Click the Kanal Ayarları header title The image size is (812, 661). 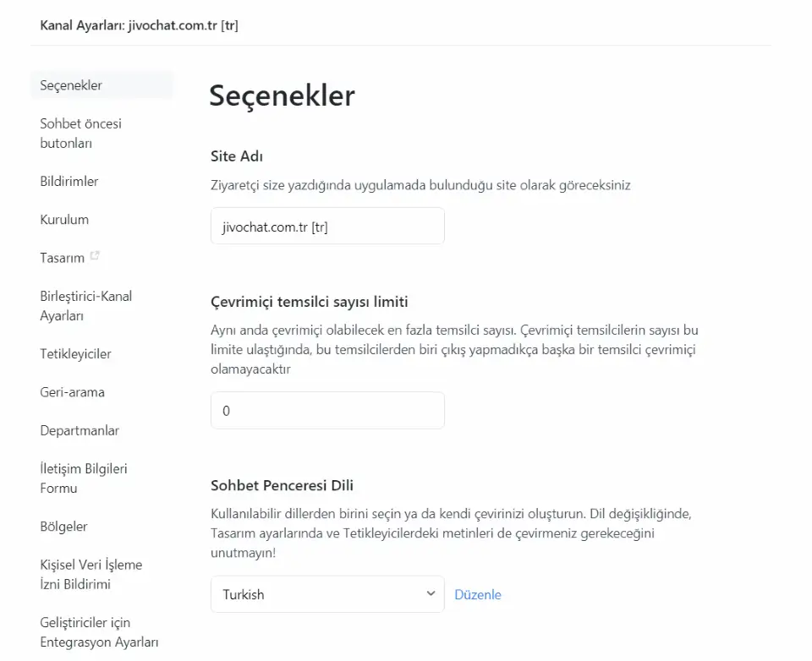click(x=139, y=25)
